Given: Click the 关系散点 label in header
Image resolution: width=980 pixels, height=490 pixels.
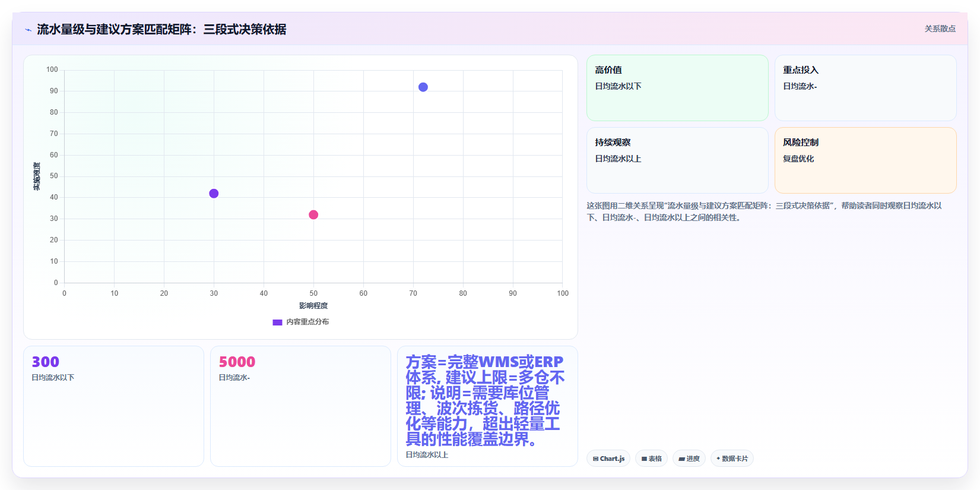Looking at the screenshot, I should (x=940, y=29).
